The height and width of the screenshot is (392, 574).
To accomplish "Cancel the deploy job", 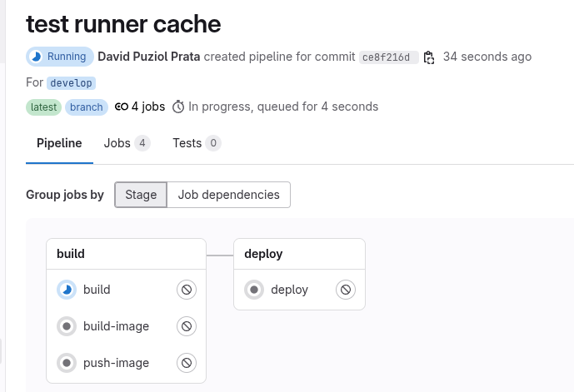I will 346,290.
